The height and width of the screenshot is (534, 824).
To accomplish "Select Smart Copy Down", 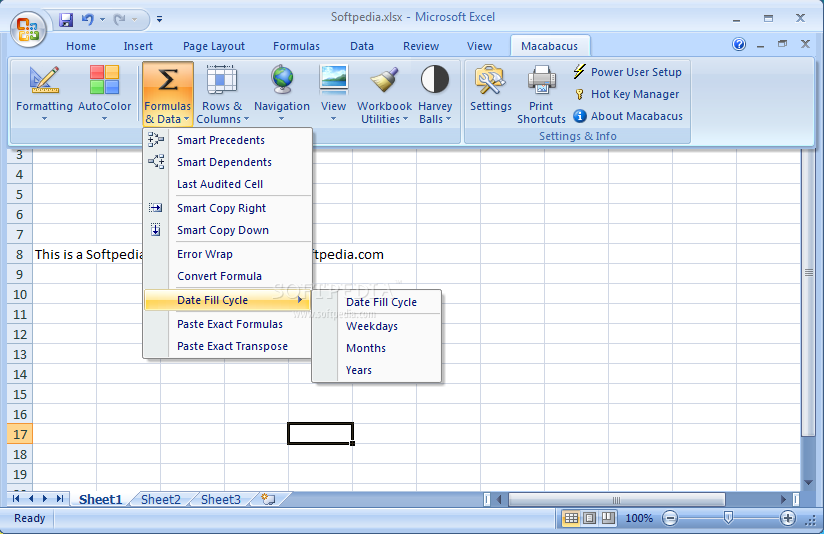I will [x=228, y=230].
